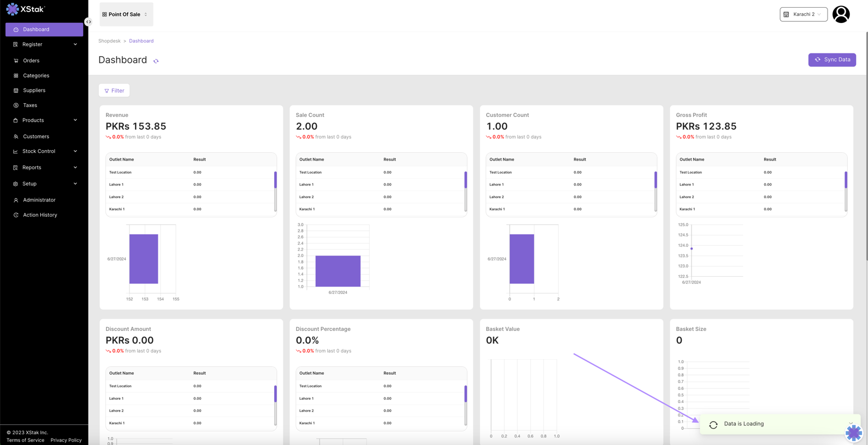Click the XStak logo icon
The image size is (868, 445).
(13, 9)
